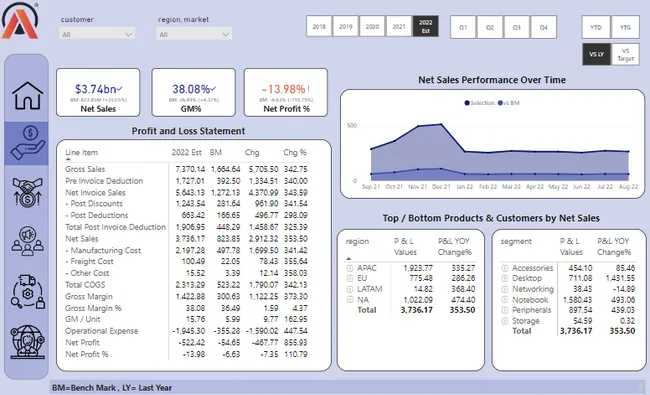Sort by BM column header

pos(216,153)
